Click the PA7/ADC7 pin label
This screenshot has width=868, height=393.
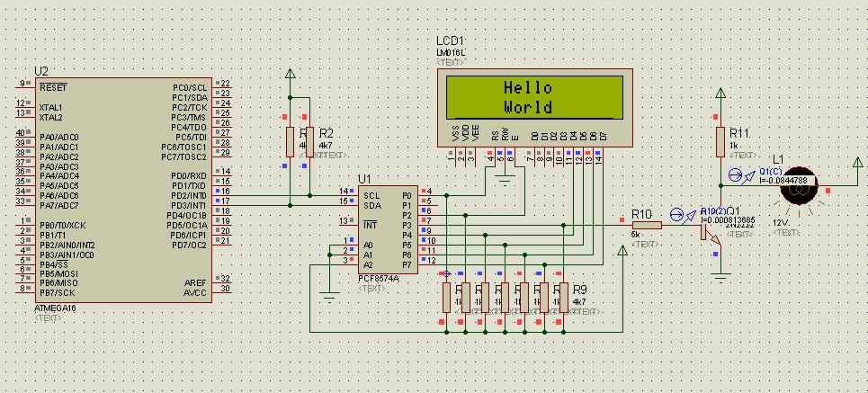[59, 206]
